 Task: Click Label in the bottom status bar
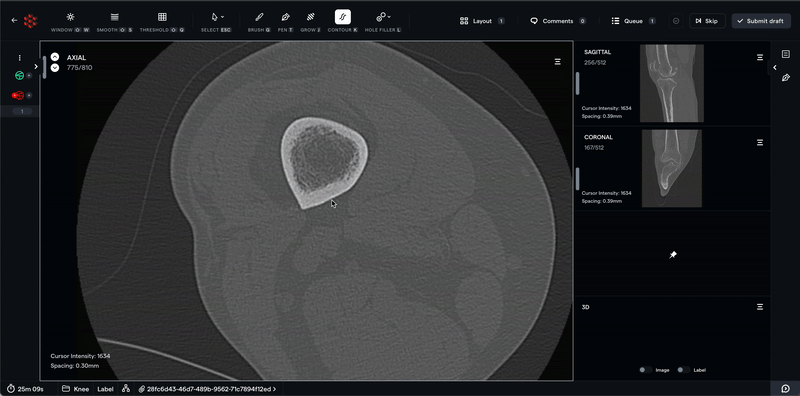106,389
